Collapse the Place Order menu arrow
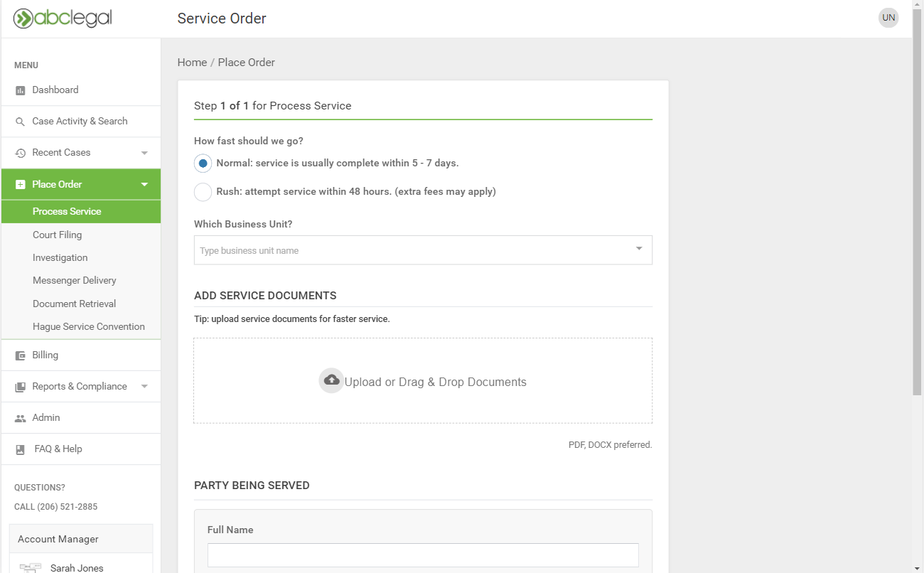This screenshot has height=573, width=924. 144,185
